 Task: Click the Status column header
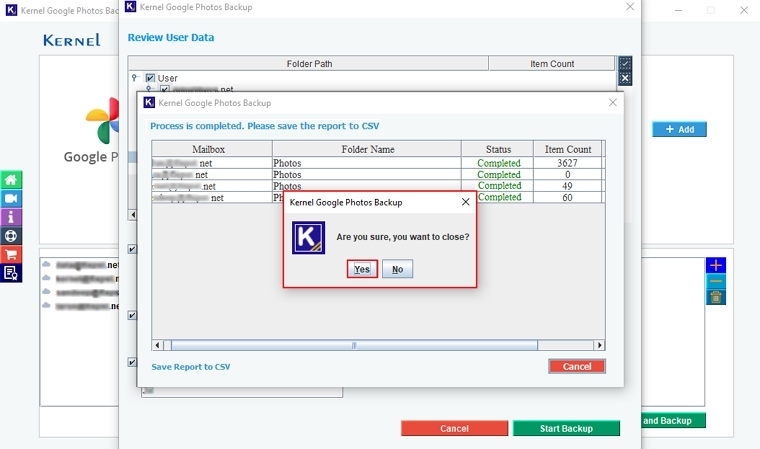coord(498,149)
